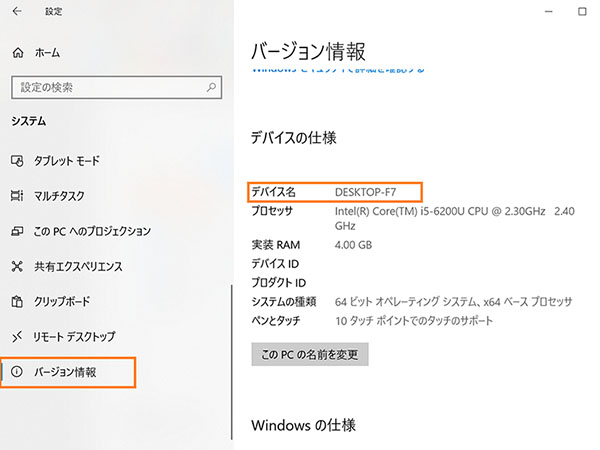Select the Shared experiences icon
The height and width of the screenshot is (450, 600).
[17, 266]
